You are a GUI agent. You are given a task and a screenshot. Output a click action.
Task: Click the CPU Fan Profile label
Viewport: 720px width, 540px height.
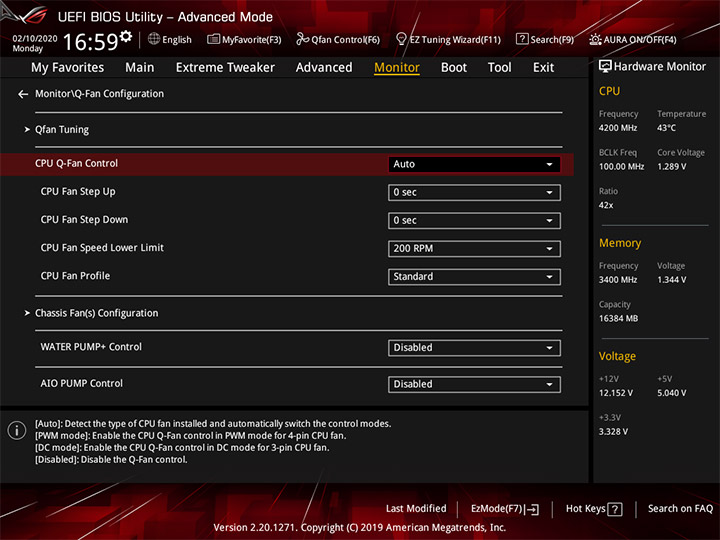(75, 276)
